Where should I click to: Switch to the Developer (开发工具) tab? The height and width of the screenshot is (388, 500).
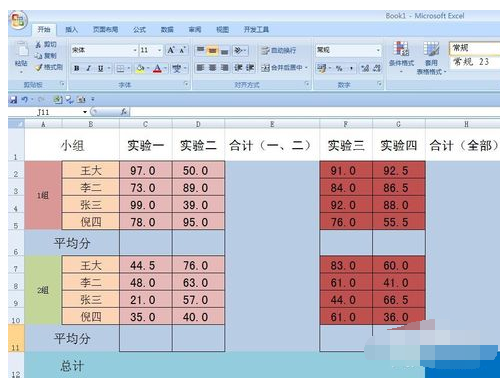[256, 30]
